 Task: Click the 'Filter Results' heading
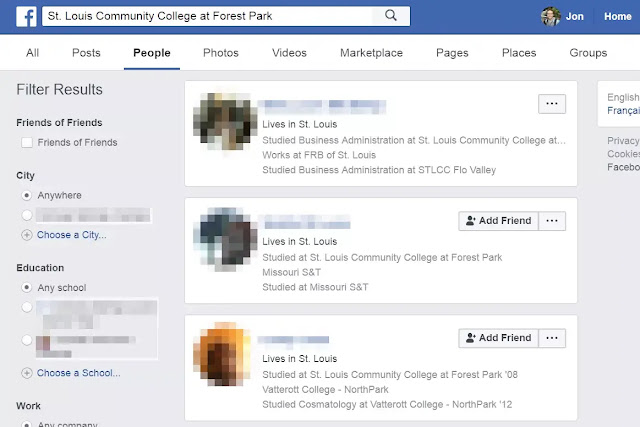pos(60,89)
